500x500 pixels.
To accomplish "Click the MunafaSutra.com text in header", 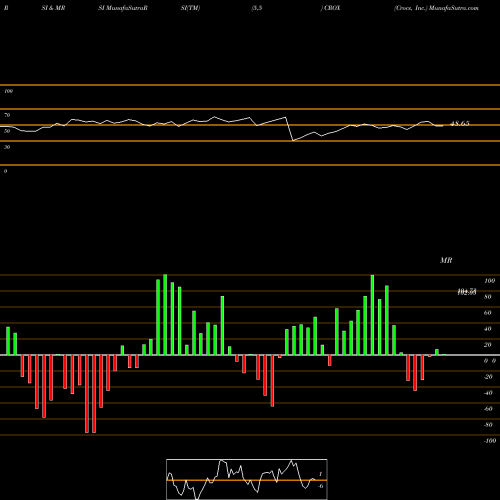I will pyautogui.click(x=454, y=8).
